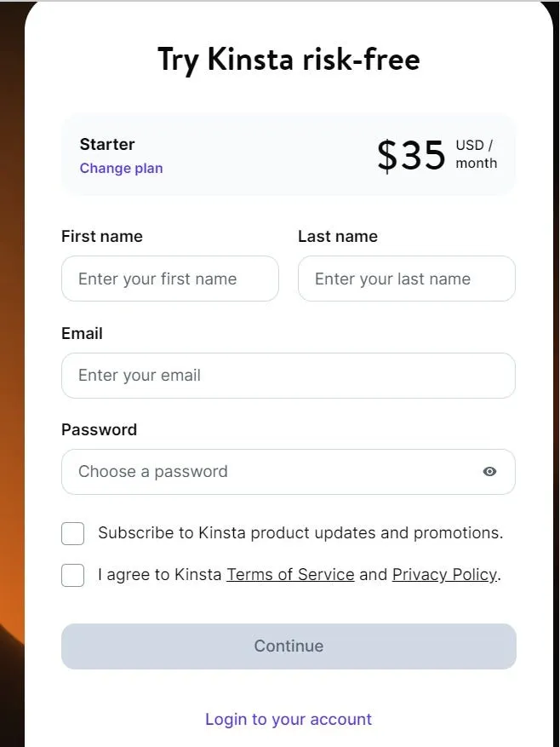Tick the Terms of Service agreement checkbox
Image resolution: width=560 pixels, height=747 pixels.
tap(73, 576)
